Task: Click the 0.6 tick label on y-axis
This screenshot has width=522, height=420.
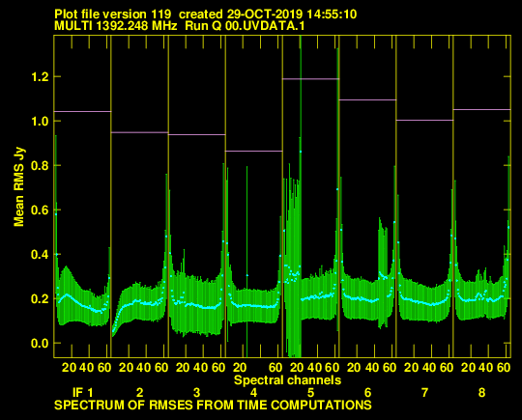Action: pyautogui.click(x=40, y=210)
